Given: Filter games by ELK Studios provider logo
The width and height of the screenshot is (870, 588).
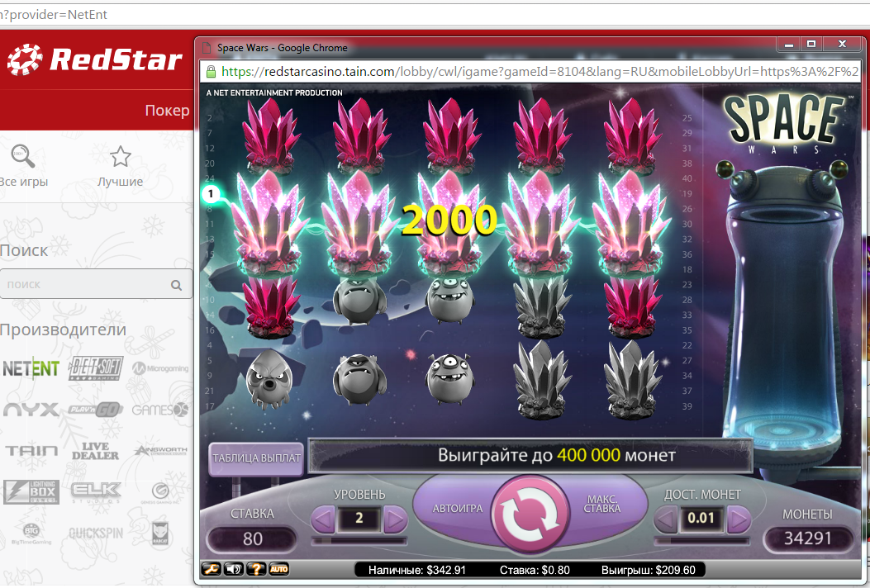Looking at the screenshot, I should point(96,491).
